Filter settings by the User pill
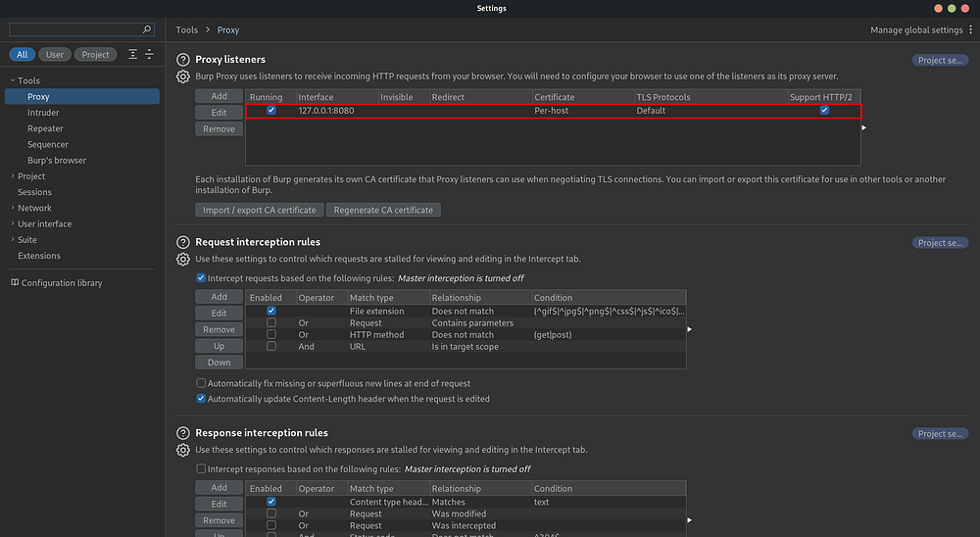 [x=54, y=55]
